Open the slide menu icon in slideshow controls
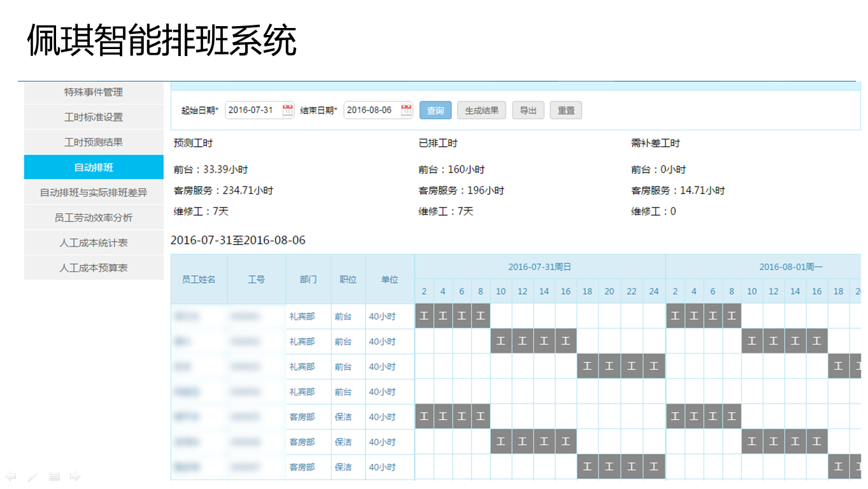This screenshot has height=489, width=868. tap(54, 476)
